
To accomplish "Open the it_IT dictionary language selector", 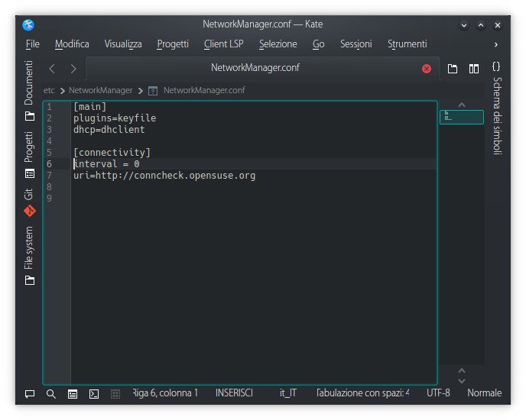I will point(287,393).
